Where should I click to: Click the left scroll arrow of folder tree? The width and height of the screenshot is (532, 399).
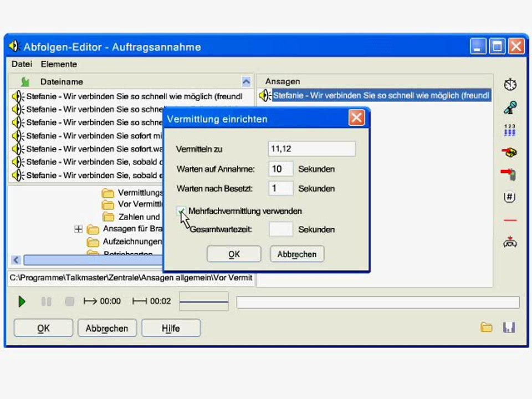click(x=16, y=260)
